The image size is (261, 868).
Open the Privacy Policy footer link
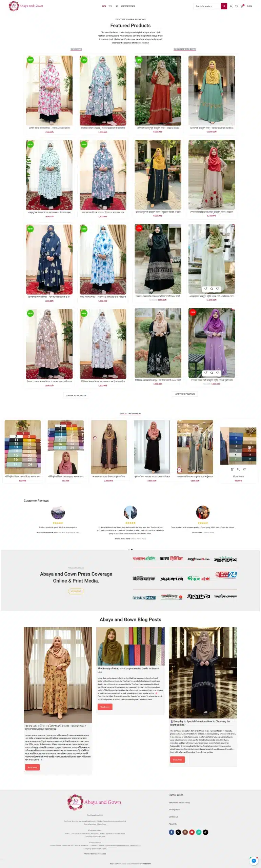pyautogui.click(x=175, y=810)
